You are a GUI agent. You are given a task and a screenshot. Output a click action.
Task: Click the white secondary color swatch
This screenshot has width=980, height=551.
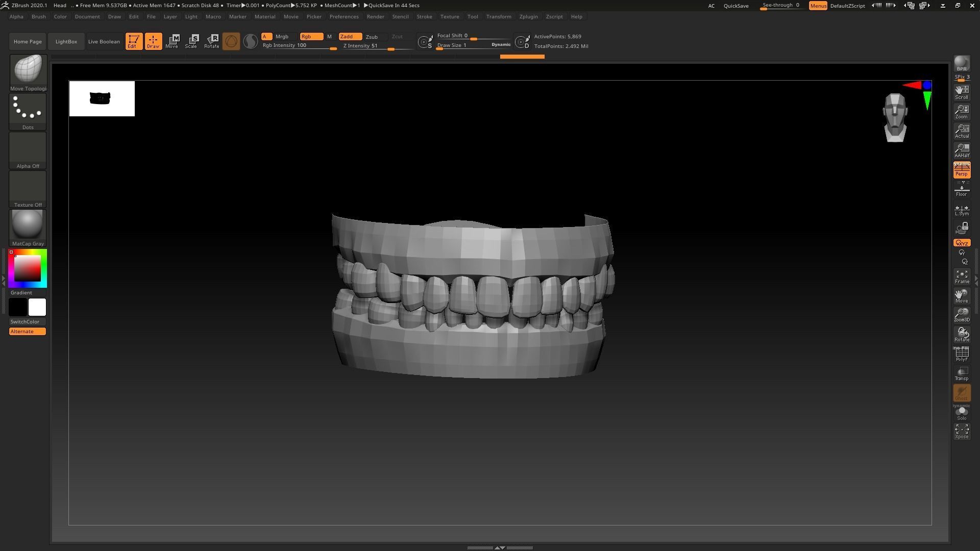click(37, 307)
